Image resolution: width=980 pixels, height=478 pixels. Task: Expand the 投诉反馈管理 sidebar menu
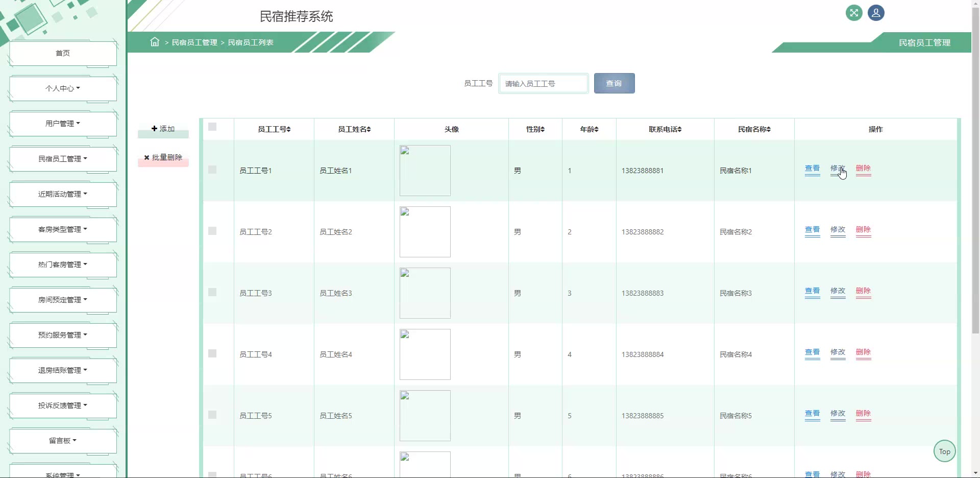[x=63, y=405]
